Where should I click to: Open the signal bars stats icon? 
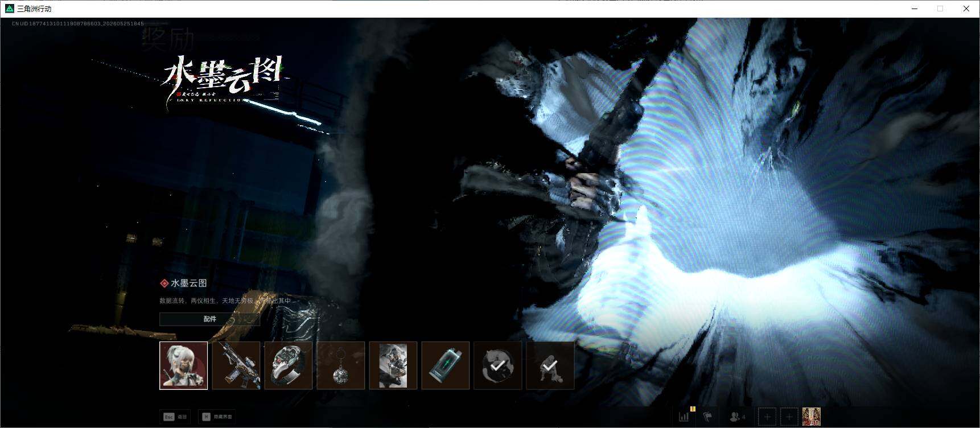[x=685, y=417]
